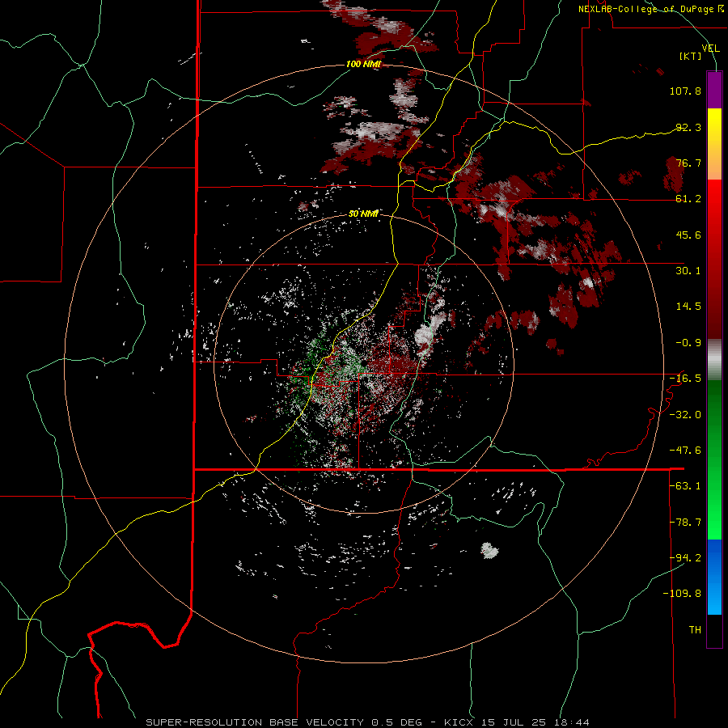Click the -78.7 legend value
Screen dimensions: 728x728
[685, 523]
